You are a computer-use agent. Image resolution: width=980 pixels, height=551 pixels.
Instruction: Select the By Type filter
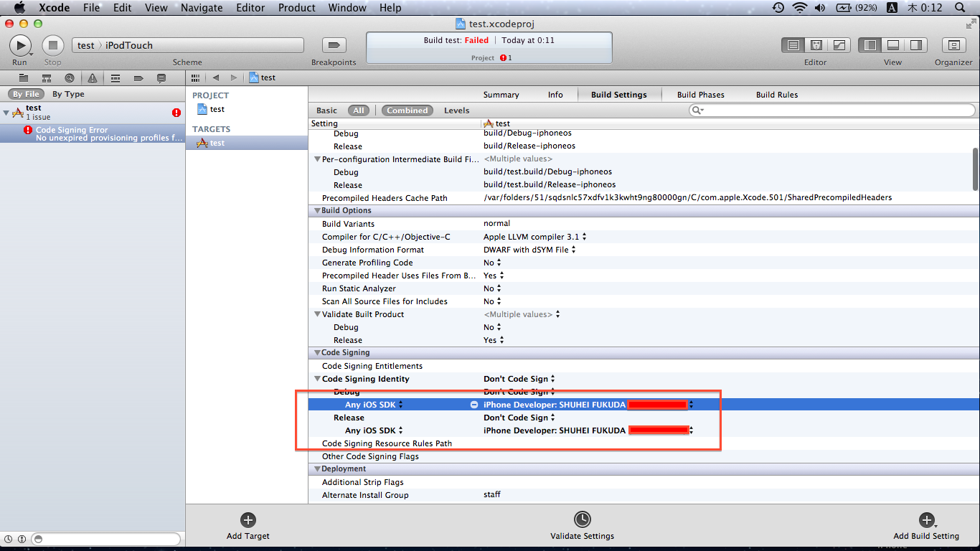point(68,94)
